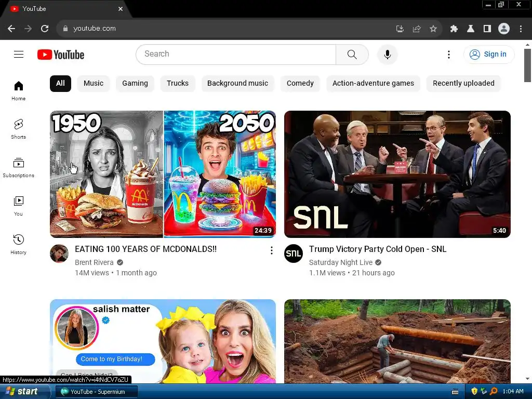Image resolution: width=532 pixels, height=399 pixels.
Task: Reload the YouTube page
Action: (x=45, y=29)
